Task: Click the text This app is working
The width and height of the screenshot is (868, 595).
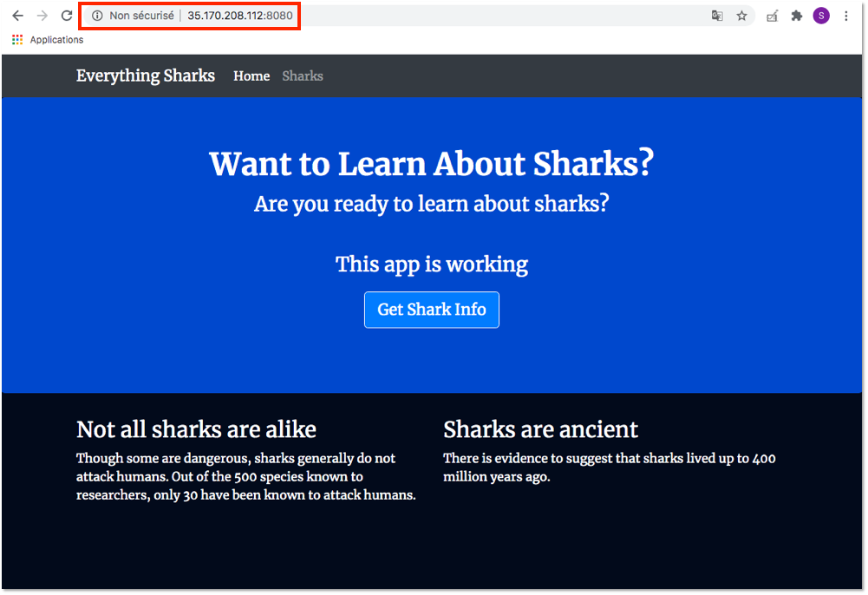Action: [432, 264]
